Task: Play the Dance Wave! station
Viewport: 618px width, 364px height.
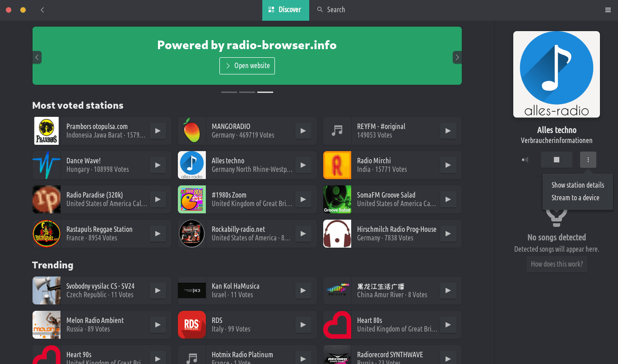Action: tap(158, 165)
